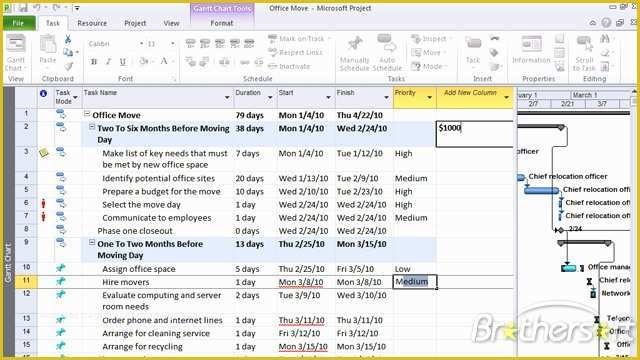The width and height of the screenshot is (640, 360).
Task: Switch to the Resource tab
Action: 92,23
